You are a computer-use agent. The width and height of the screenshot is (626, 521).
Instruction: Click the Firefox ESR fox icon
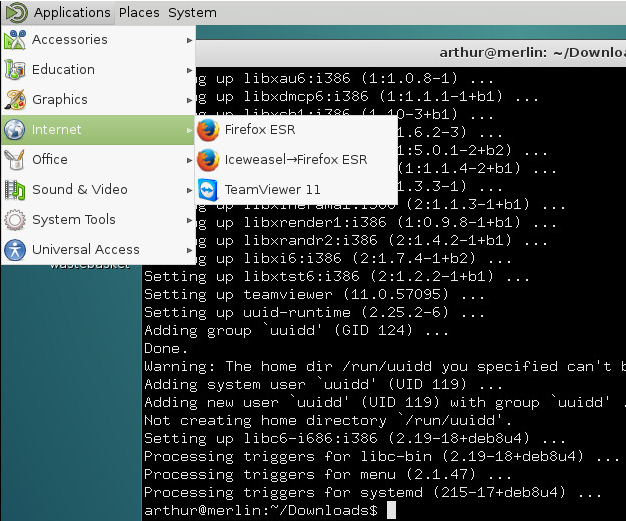(x=208, y=130)
